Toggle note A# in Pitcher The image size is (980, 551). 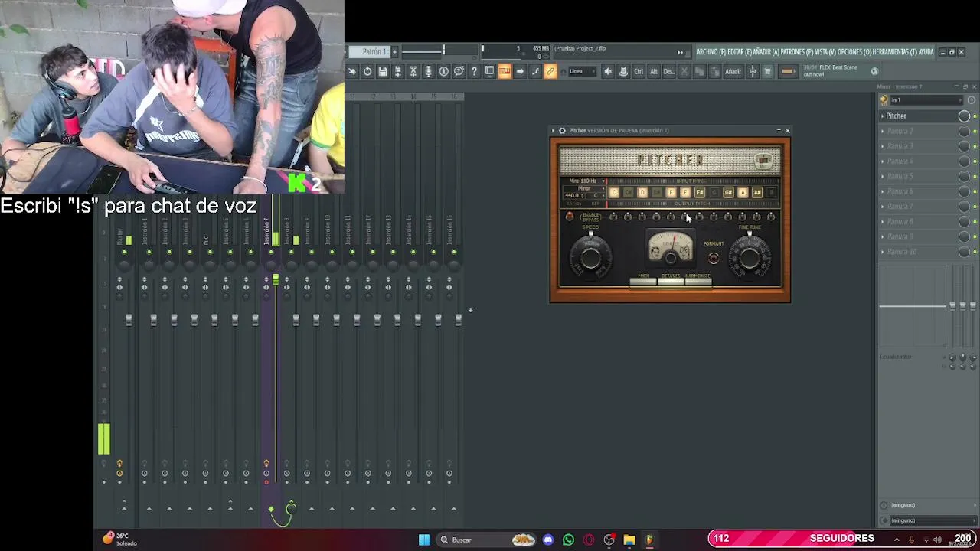757,192
